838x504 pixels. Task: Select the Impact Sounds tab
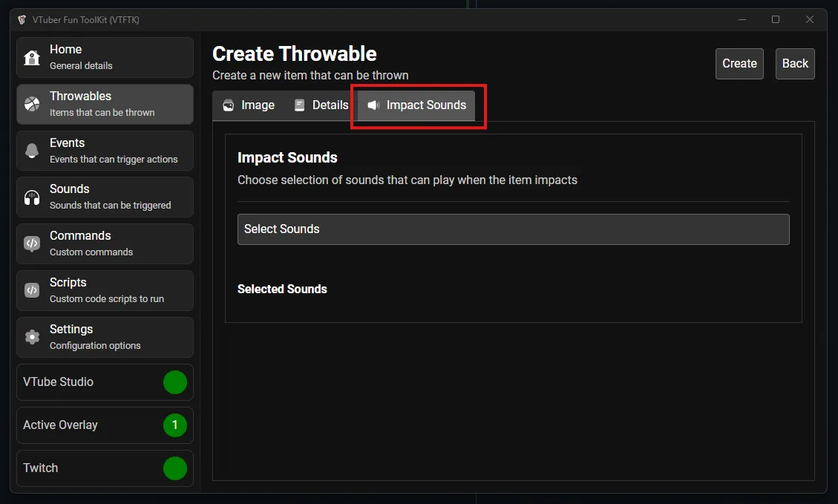click(x=418, y=105)
